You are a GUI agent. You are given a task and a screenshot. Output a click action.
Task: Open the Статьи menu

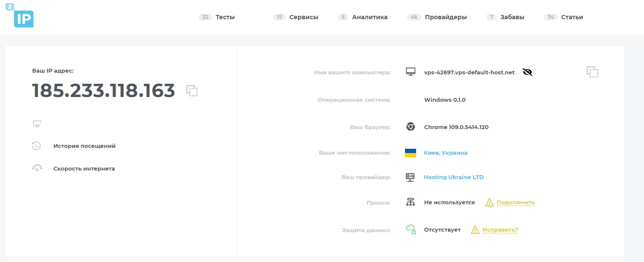(x=572, y=17)
